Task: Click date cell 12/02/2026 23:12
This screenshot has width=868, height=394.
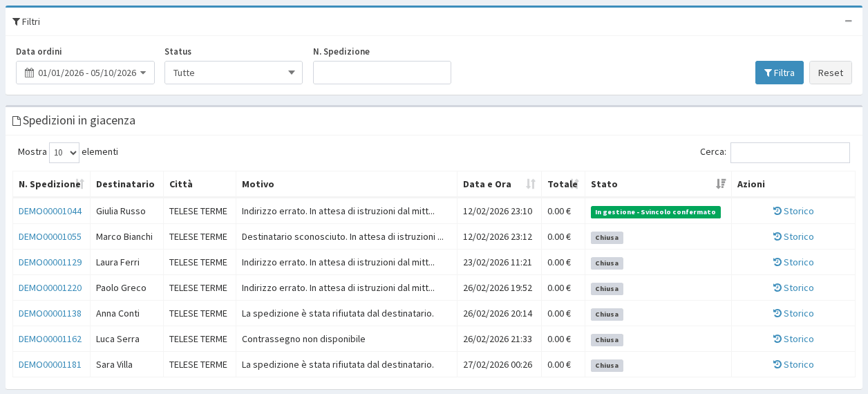Action: 498,236
